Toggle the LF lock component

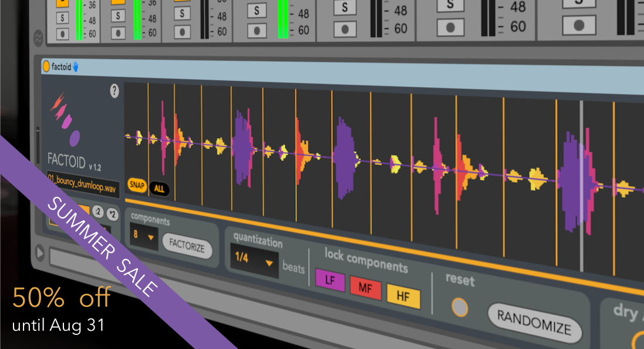coord(330,280)
